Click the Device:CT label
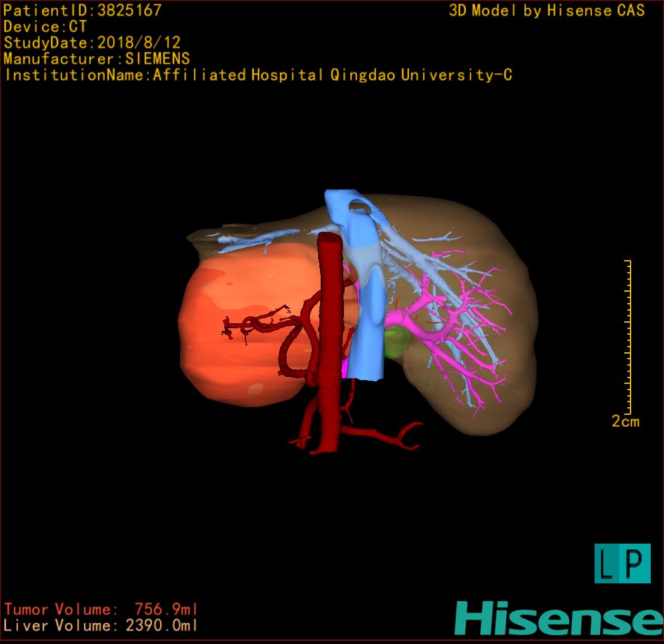The image size is (664, 644). (45, 27)
